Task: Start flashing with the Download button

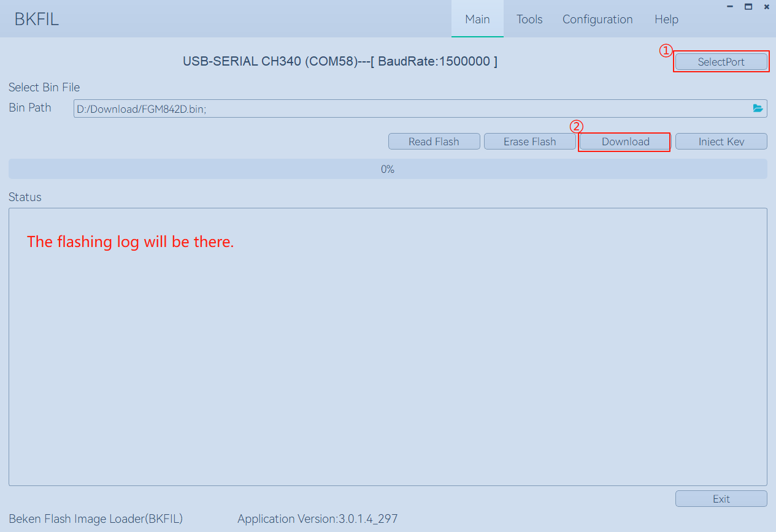Action: [x=625, y=142]
